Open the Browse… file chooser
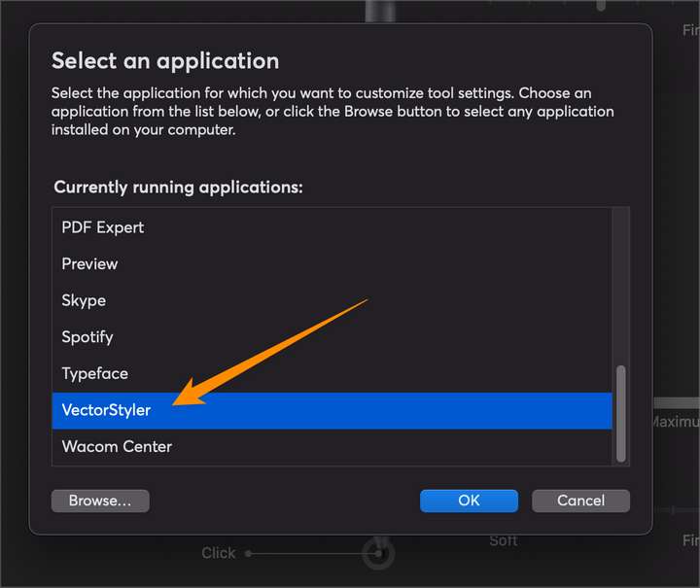The height and width of the screenshot is (588, 700). click(x=100, y=501)
